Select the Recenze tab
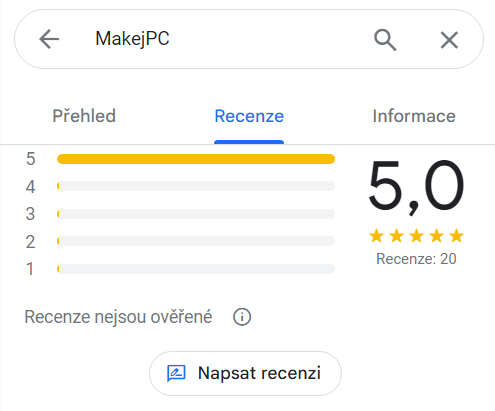Viewport: 495px width, 411px height. (x=249, y=116)
